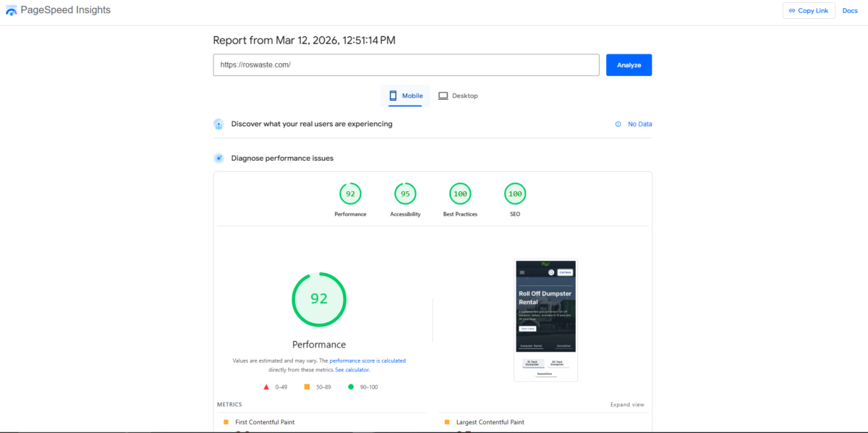
Task: Select the Best Practices score gauge
Action: tap(459, 193)
